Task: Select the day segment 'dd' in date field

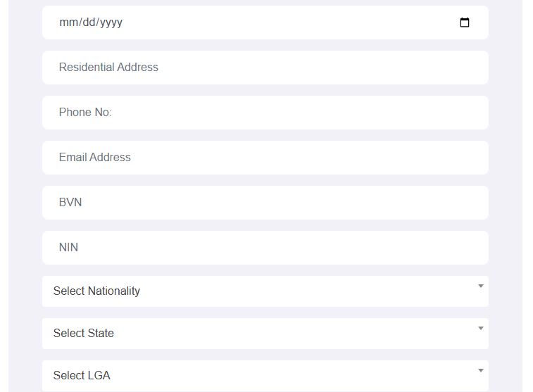Action: click(x=89, y=23)
